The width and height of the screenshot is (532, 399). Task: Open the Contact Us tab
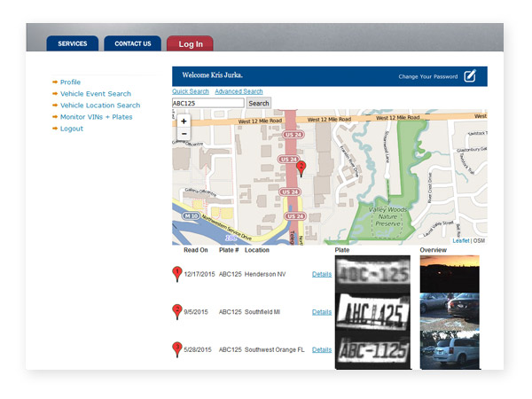[133, 43]
